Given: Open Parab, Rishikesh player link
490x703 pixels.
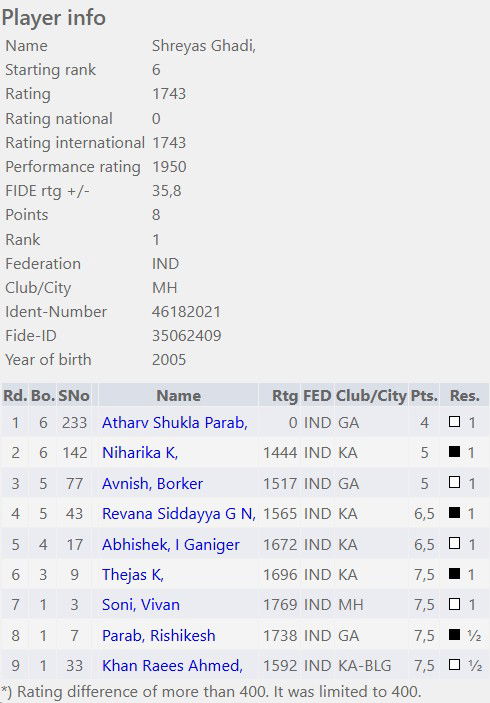Looking at the screenshot, I should [x=159, y=635].
